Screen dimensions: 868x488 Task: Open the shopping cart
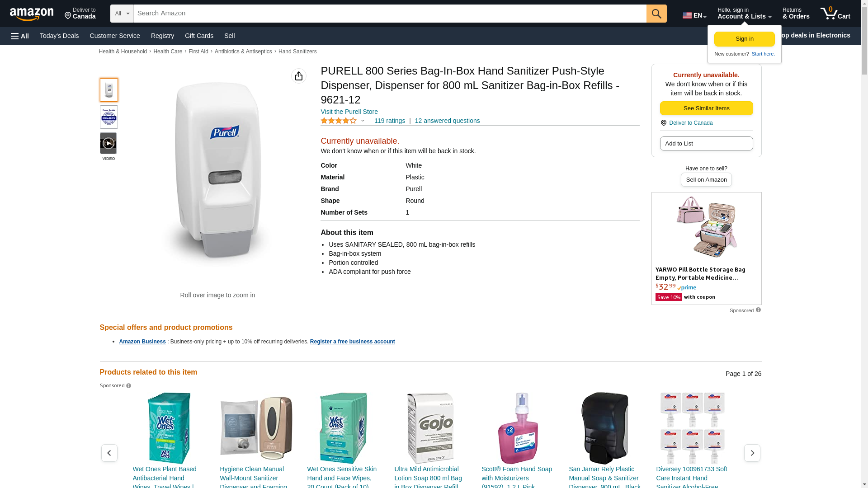pyautogui.click(x=835, y=14)
